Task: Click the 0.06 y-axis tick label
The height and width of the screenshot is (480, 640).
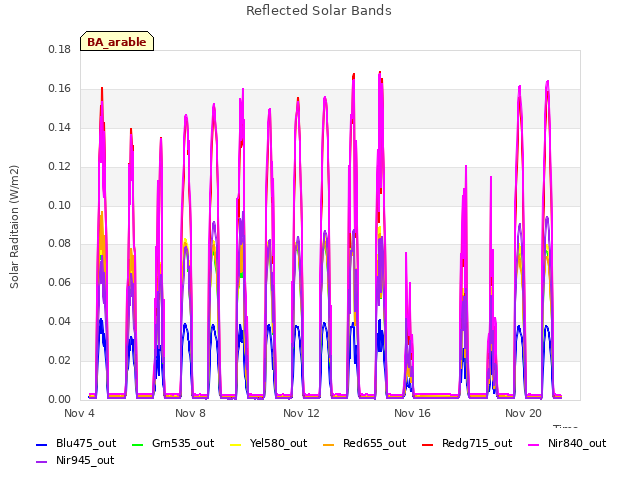Action: [60, 282]
